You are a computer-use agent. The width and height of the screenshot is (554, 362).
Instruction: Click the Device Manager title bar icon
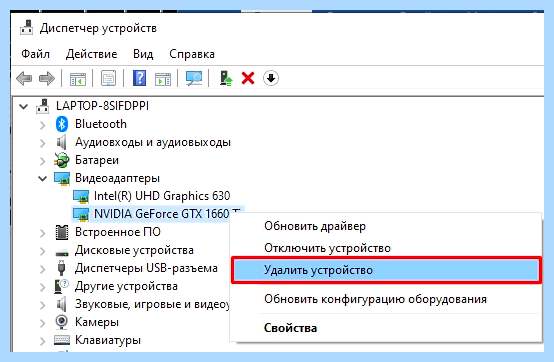[x=26, y=28]
